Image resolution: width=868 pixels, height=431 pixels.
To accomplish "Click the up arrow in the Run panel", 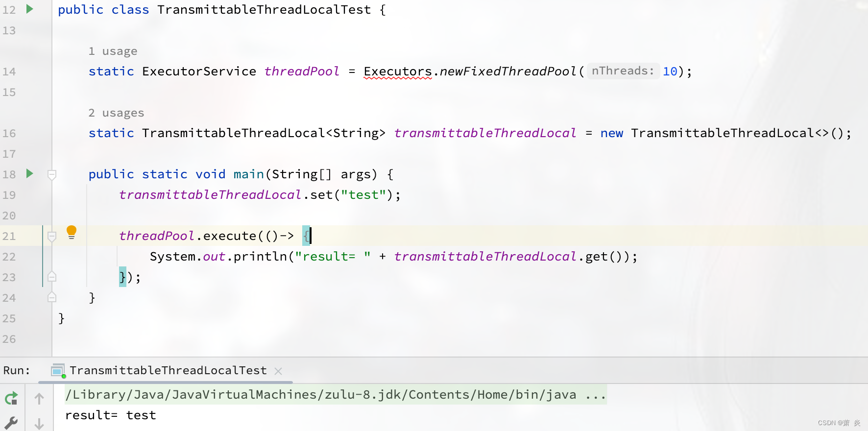I will 39,399.
